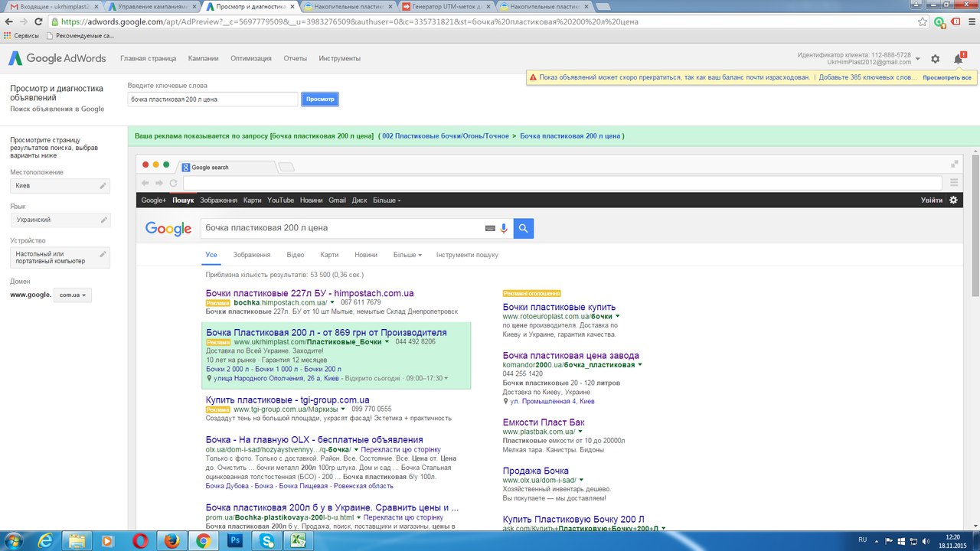980x551 pixels.
Task: Bookmark page with star icon
Action: 923,21
